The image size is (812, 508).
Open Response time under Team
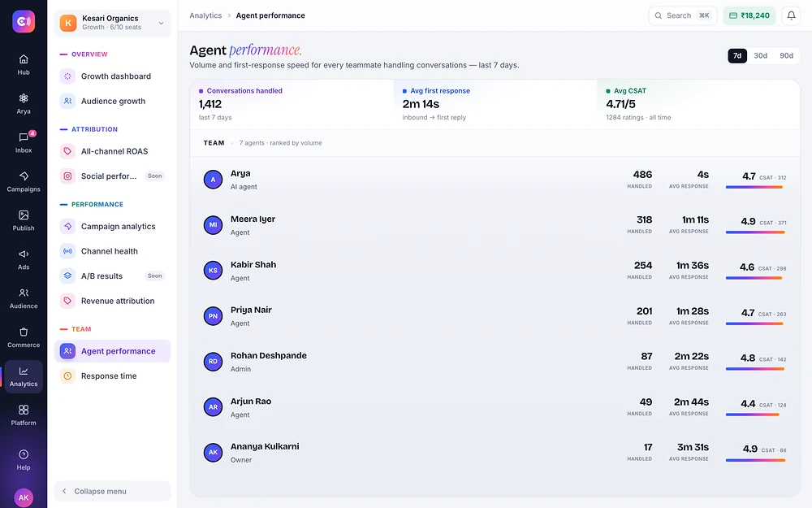point(112,376)
